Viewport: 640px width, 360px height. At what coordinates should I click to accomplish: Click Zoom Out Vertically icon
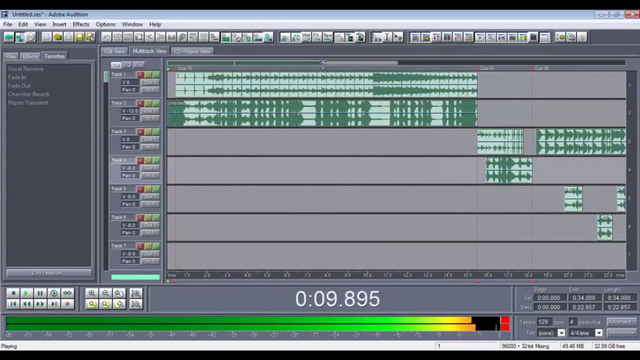point(136,304)
